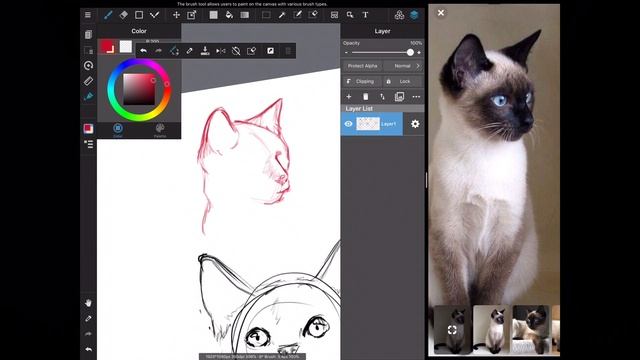Toggle the Snap grid icon in the sidebar

[x=88, y=50]
